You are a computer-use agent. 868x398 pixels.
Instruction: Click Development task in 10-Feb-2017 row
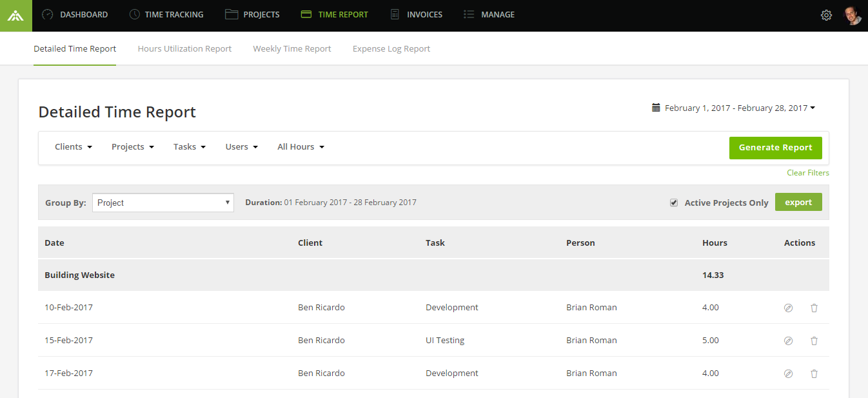[x=452, y=307]
